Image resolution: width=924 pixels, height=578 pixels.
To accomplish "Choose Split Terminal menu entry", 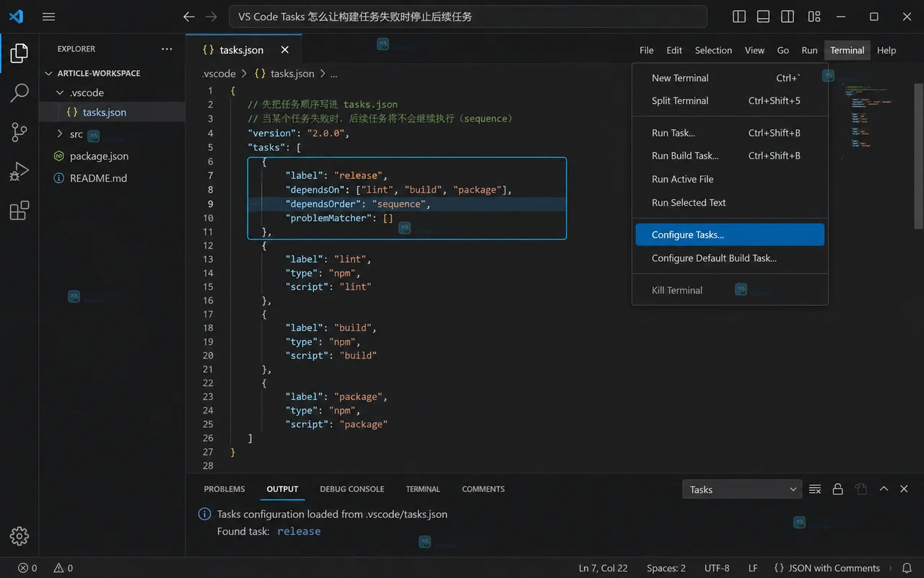I will (730, 101).
